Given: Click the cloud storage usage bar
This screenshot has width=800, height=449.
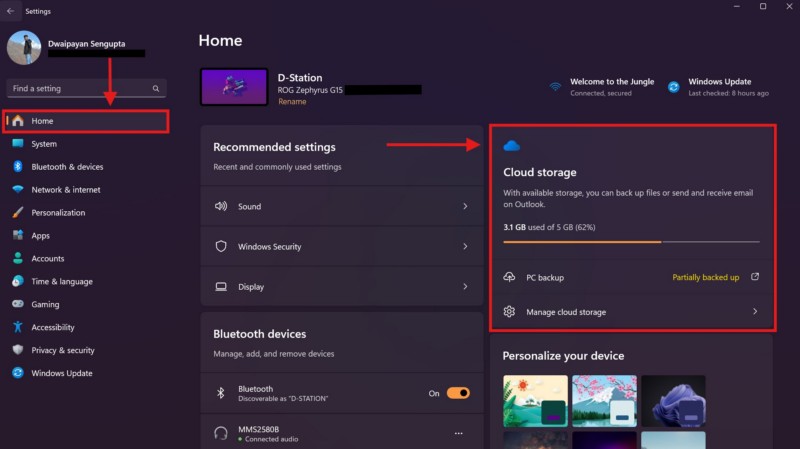Looking at the screenshot, I should click(x=630, y=242).
